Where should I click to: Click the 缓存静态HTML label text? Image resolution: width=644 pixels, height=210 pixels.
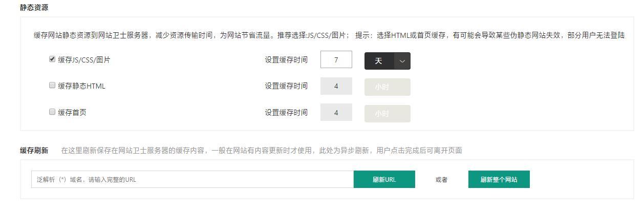tap(81, 86)
